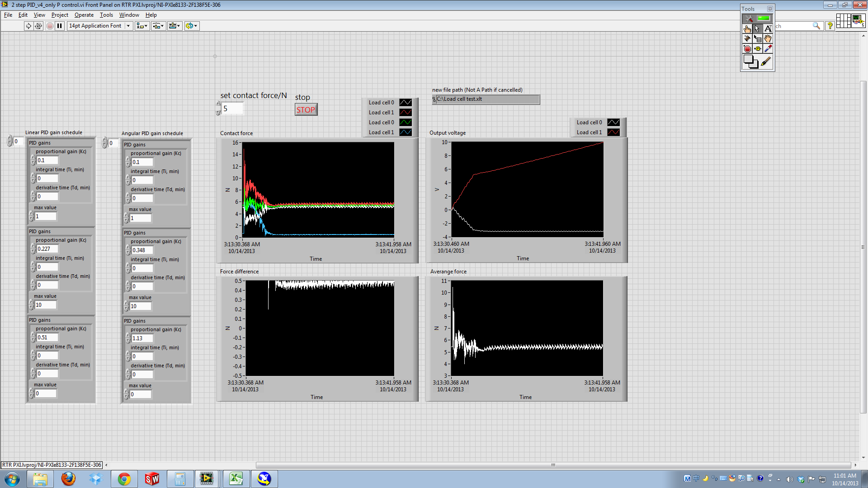Image resolution: width=868 pixels, height=488 pixels.
Task: Click the red STOP button
Action: tap(306, 110)
